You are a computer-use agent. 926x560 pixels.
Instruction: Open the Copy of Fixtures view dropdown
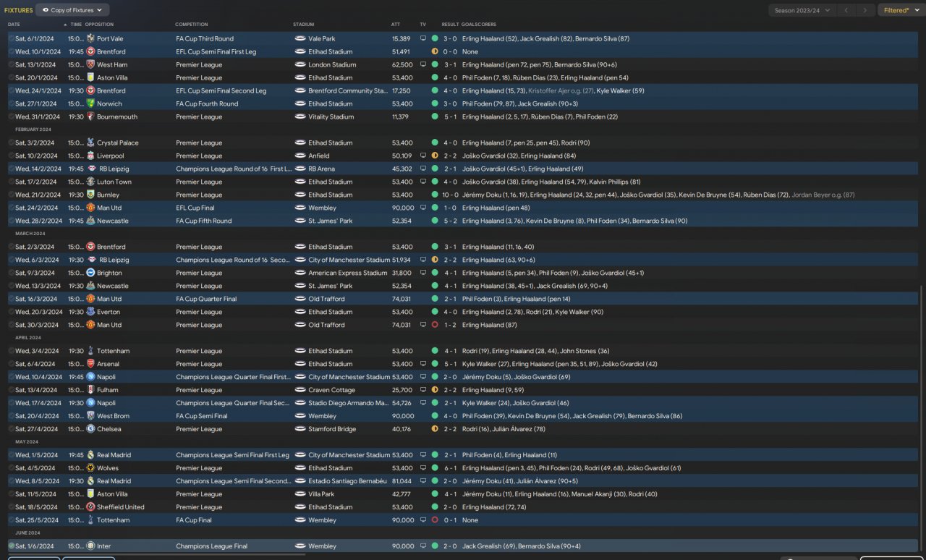click(x=72, y=10)
